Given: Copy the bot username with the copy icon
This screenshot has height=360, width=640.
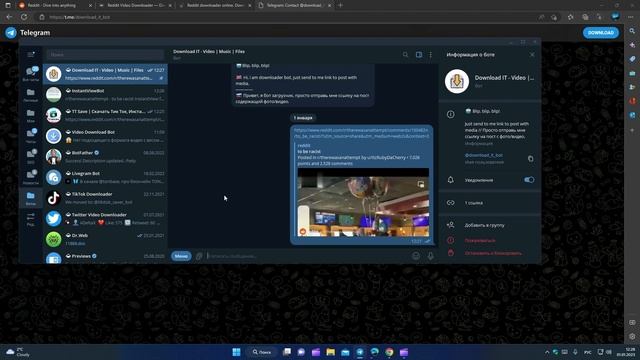Looking at the screenshot, I should point(530,158).
